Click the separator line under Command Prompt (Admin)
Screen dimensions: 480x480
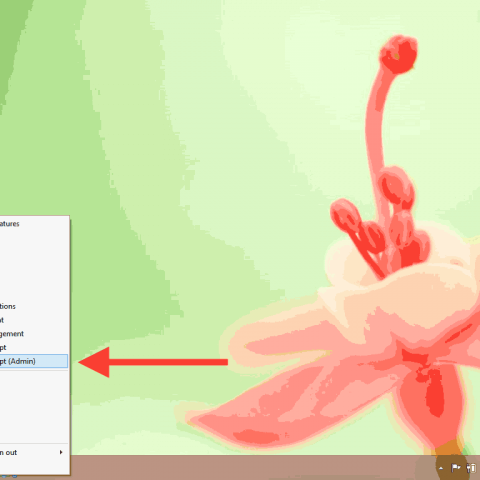(34, 370)
